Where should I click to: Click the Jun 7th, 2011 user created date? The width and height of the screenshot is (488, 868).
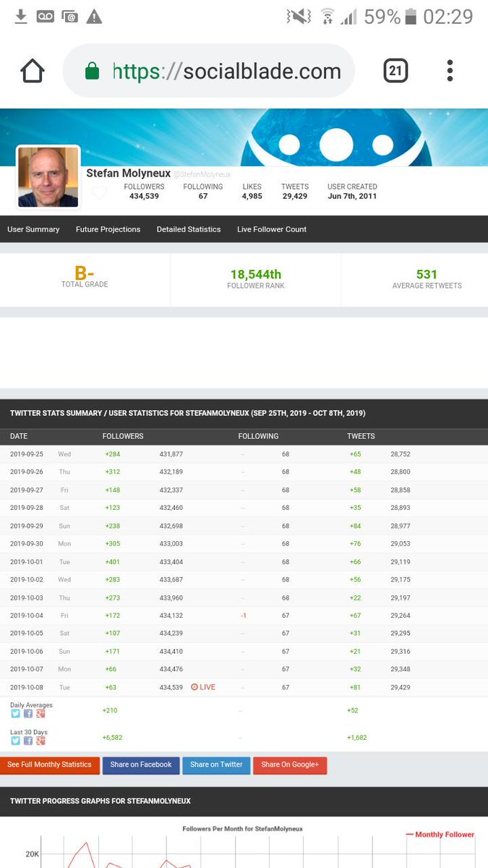pos(352,196)
